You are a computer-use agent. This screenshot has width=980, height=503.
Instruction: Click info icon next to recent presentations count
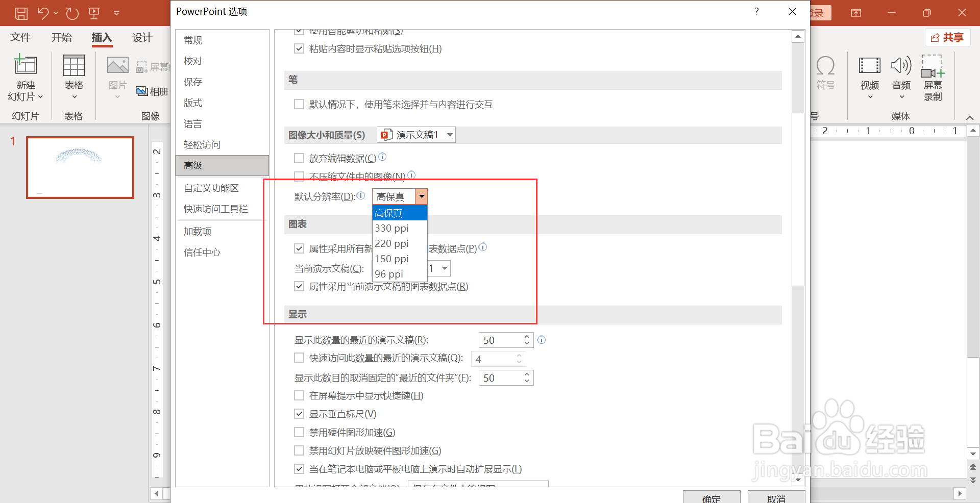[542, 340]
